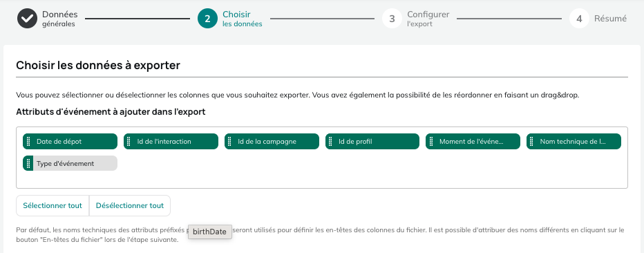Grab drag handle of Id de l'interaction
The height and width of the screenshot is (253, 644).
pos(129,141)
